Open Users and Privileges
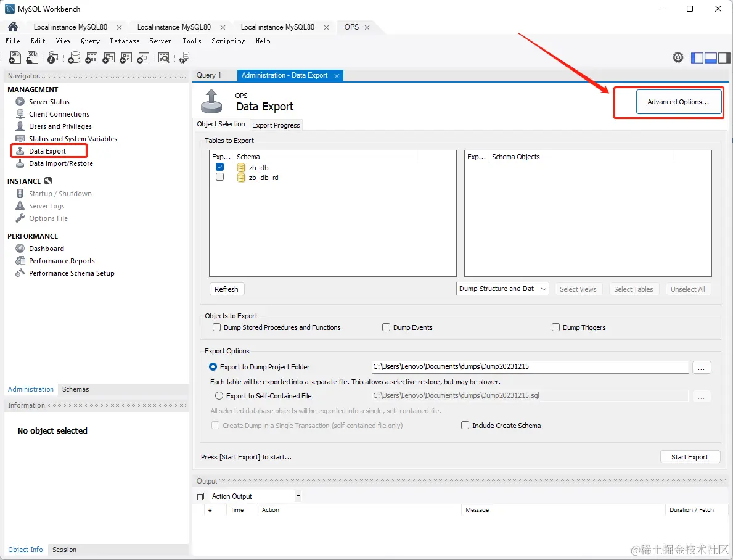 pos(60,126)
